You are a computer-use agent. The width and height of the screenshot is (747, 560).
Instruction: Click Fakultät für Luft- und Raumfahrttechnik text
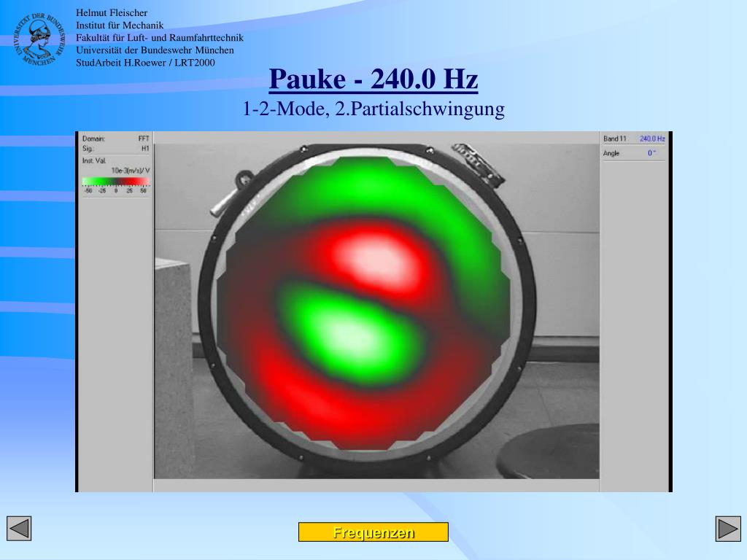click(160, 38)
